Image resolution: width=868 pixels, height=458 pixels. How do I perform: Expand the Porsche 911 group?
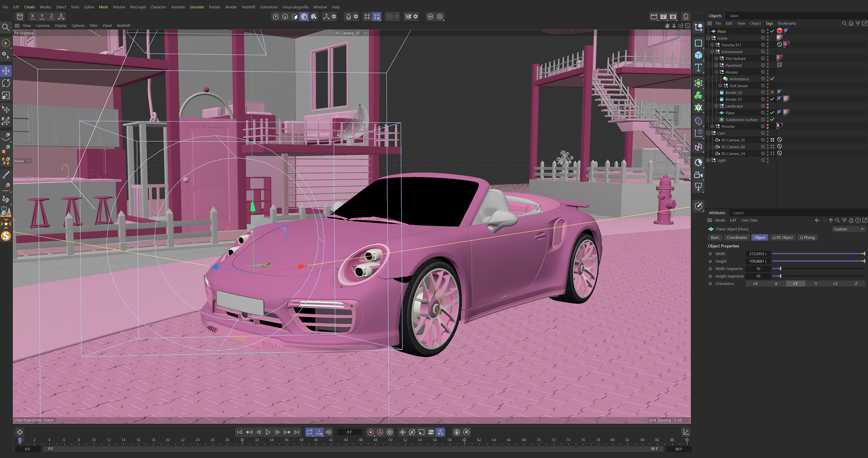click(712, 45)
